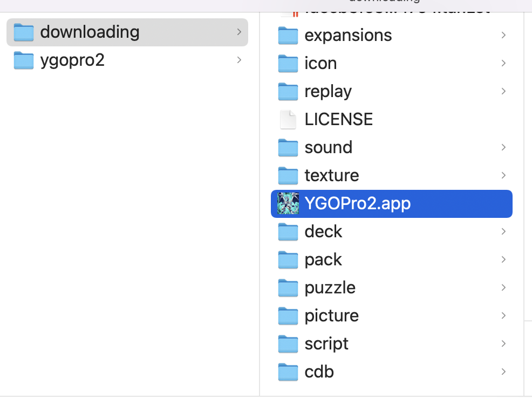
Task: Expand the script folder chevron
Action: pyautogui.click(x=503, y=344)
